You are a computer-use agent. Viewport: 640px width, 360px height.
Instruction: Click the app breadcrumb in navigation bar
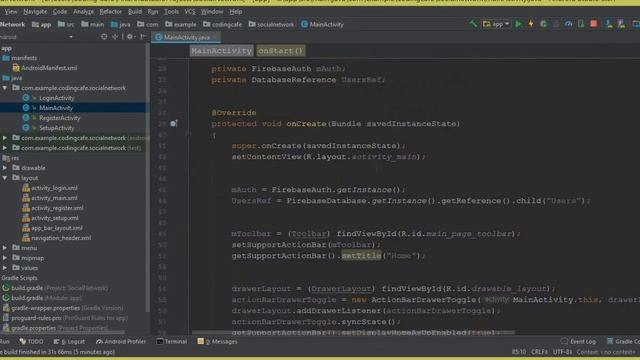(42, 24)
